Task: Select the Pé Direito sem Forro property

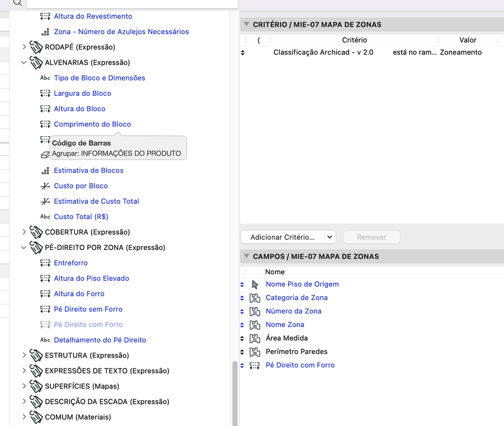Action: point(88,309)
